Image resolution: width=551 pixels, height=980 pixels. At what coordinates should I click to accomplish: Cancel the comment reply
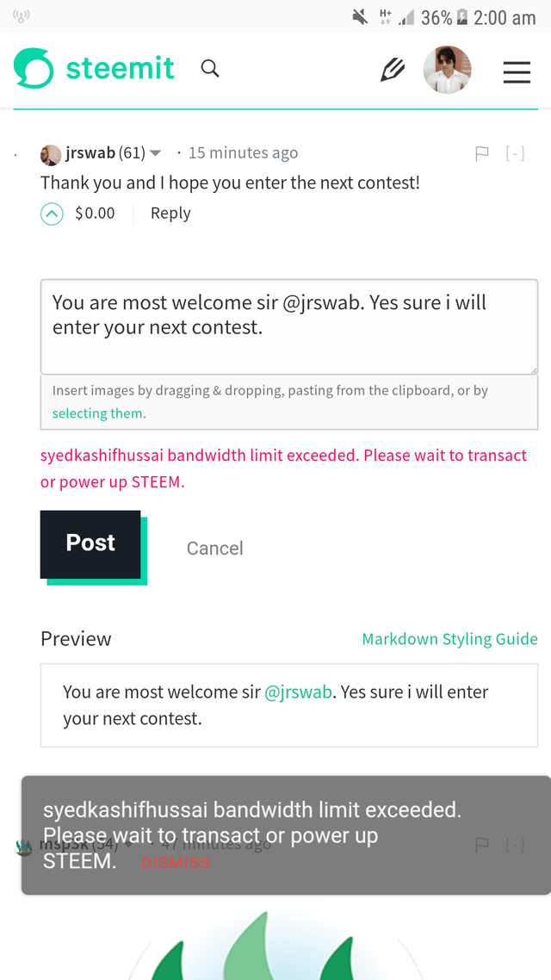point(214,548)
